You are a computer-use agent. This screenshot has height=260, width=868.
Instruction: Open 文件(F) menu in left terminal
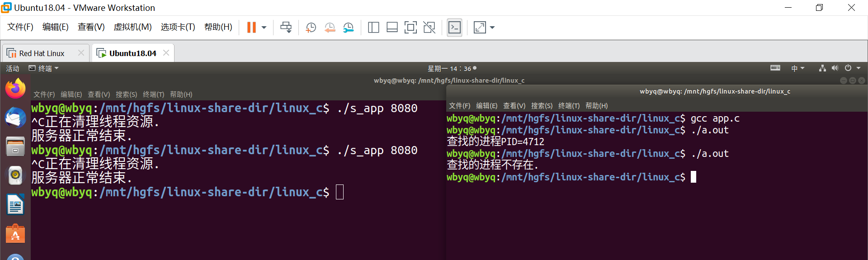[x=44, y=95]
